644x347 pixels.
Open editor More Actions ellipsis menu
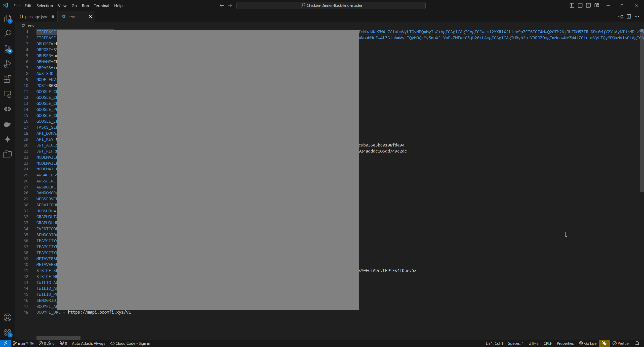(x=637, y=17)
